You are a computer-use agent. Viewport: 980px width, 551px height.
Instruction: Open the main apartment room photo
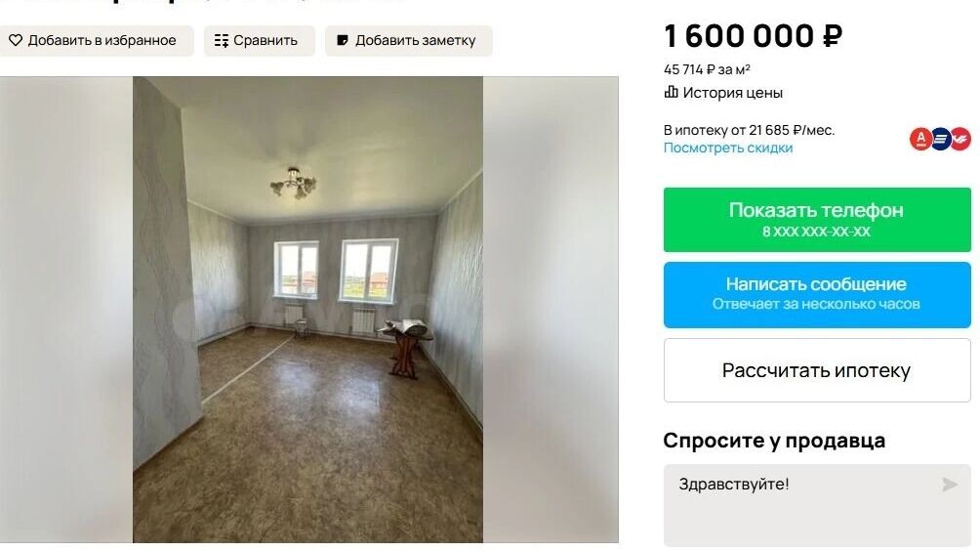point(307,310)
